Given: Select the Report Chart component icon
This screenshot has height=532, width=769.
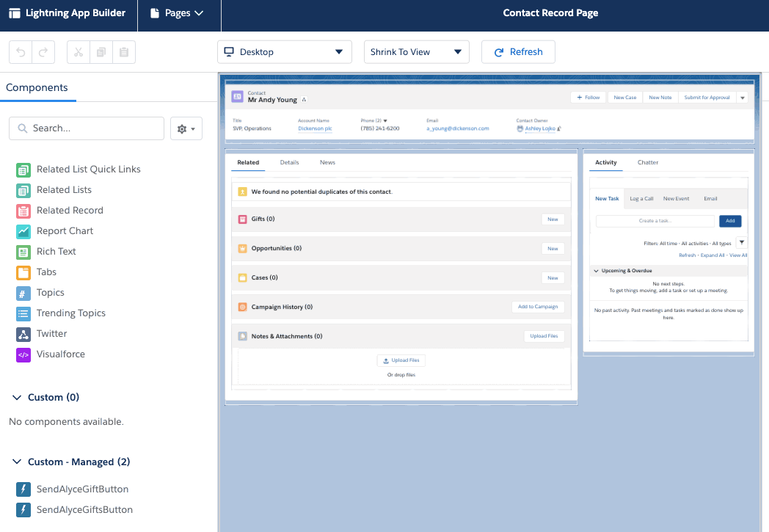Looking at the screenshot, I should (x=23, y=231).
